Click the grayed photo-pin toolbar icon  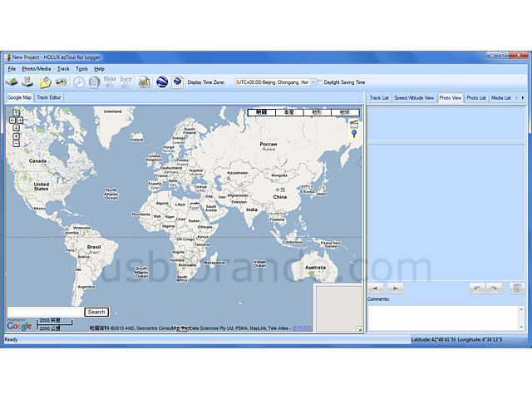pos(94,82)
